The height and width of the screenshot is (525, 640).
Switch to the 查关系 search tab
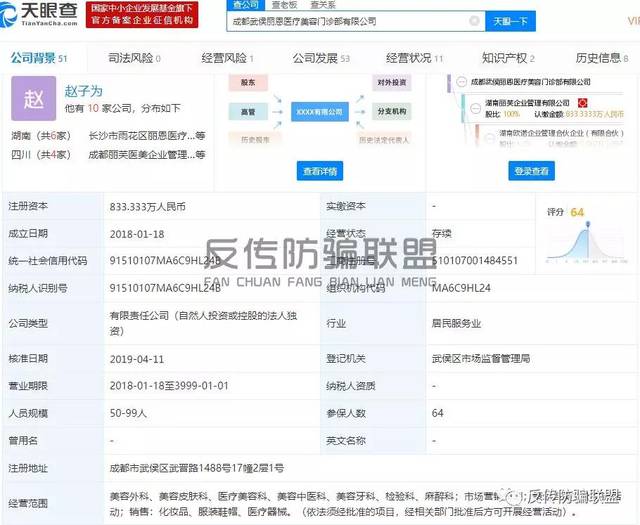tap(322, 5)
